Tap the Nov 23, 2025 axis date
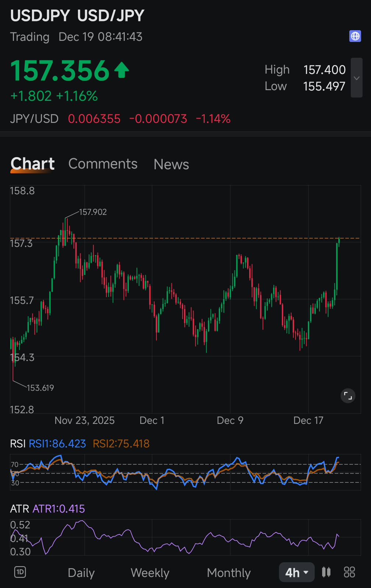 coord(85,420)
